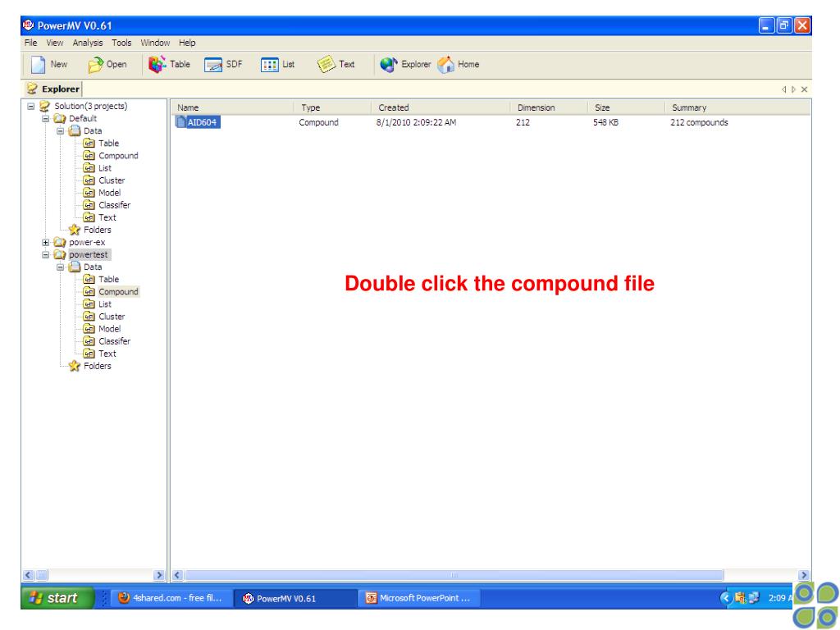The width and height of the screenshot is (840, 630).
Task: Click the powertest project folder icon
Action: tap(59, 254)
